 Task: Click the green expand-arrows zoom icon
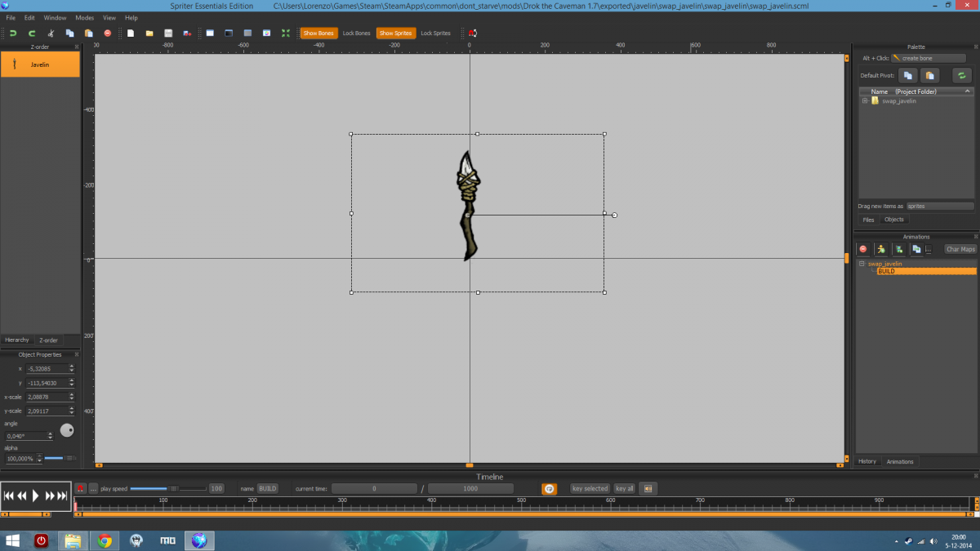[286, 33]
